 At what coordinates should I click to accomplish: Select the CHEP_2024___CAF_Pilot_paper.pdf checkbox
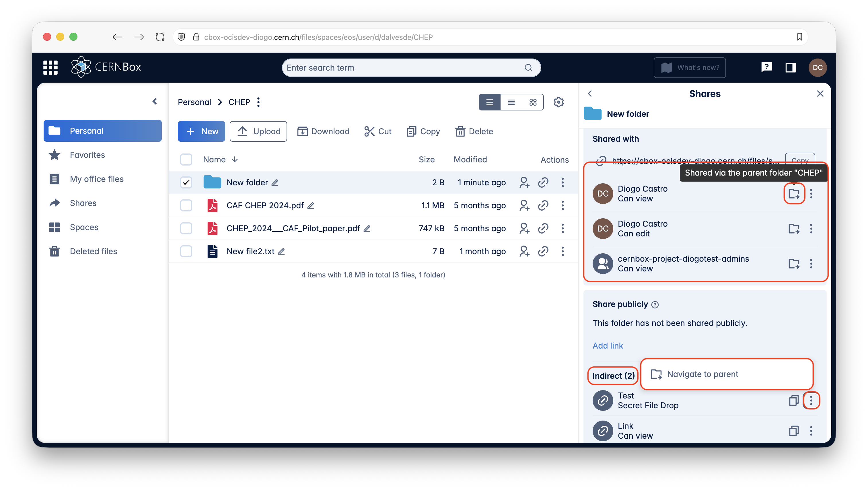click(186, 228)
